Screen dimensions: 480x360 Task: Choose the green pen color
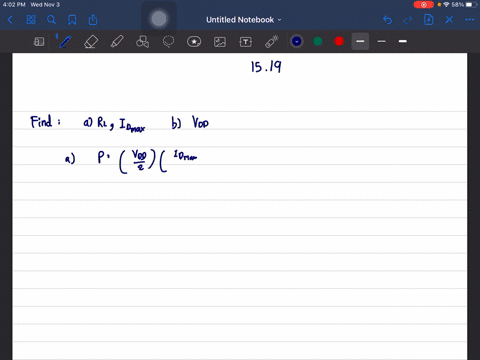pyautogui.click(x=318, y=41)
